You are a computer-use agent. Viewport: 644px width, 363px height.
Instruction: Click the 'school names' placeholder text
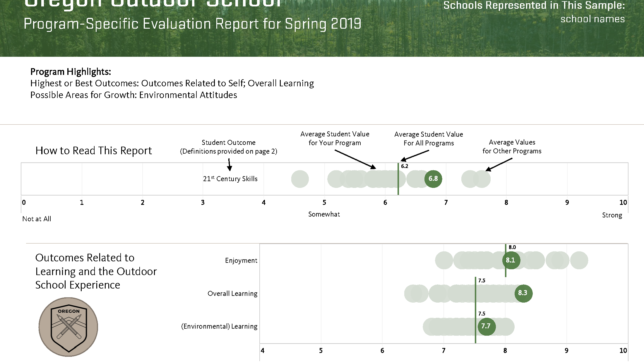click(593, 19)
